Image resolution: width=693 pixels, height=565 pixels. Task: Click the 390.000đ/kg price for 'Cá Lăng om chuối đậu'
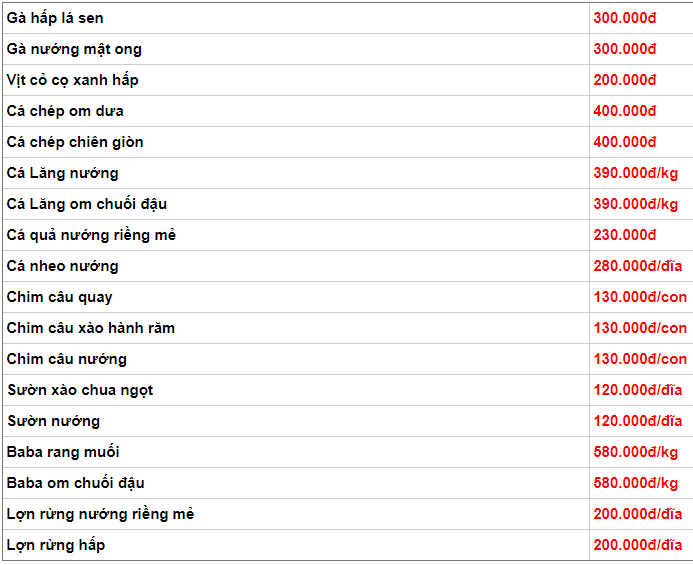[x=635, y=204]
